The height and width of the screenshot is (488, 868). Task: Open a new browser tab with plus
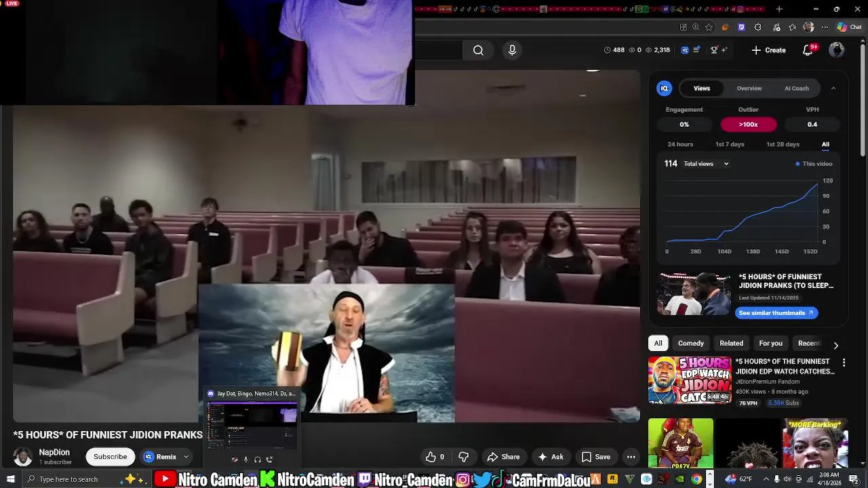[x=779, y=9]
